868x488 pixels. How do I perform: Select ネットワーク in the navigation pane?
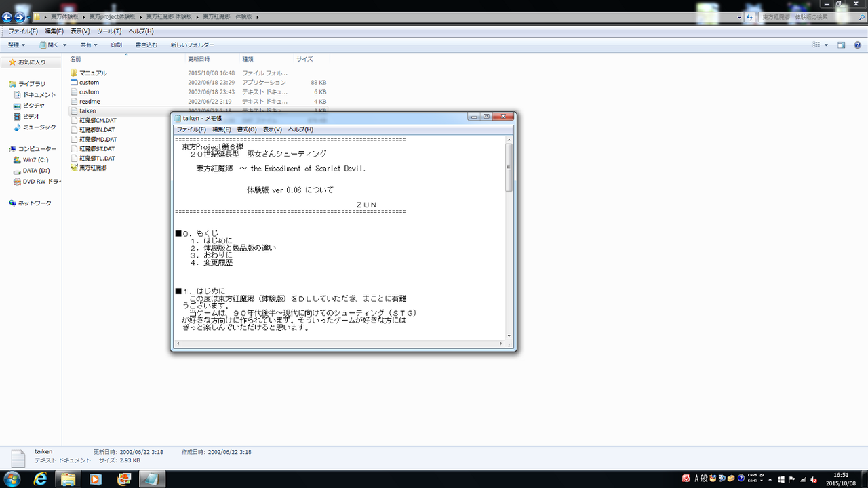tap(30, 203)
